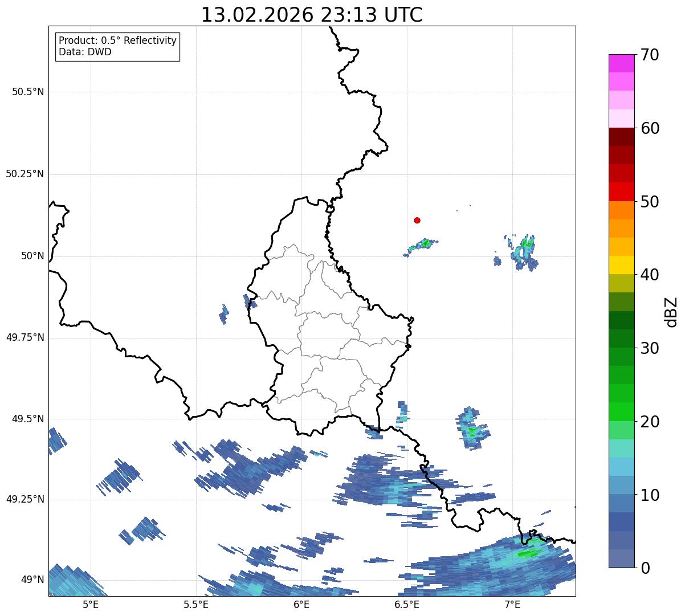Click the small green echo below the red dot
This screenshot has height=616, width=685.
click(422, 246)
